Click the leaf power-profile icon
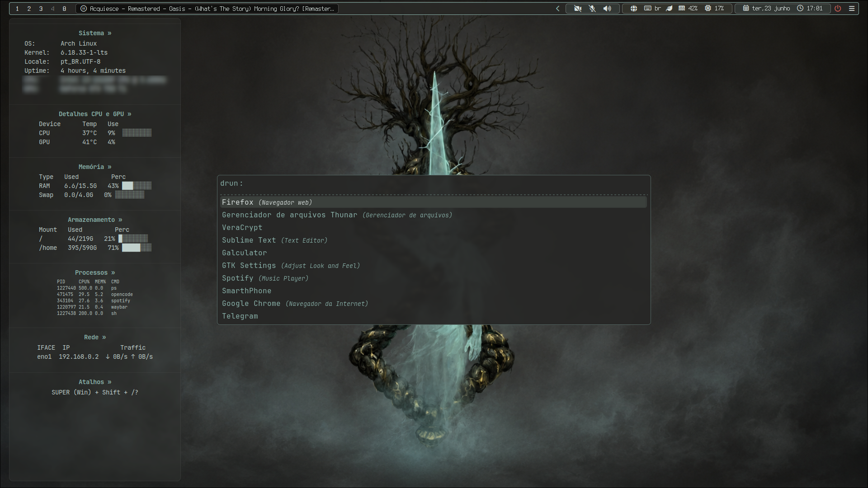The width and height of the screenshot is (868, 488). (670, 9)
